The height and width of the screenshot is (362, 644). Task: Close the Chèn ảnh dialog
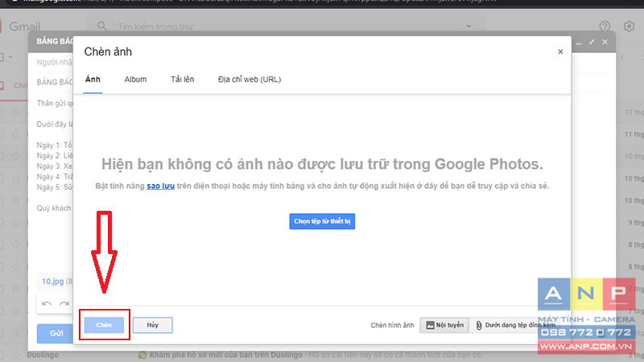560,51
